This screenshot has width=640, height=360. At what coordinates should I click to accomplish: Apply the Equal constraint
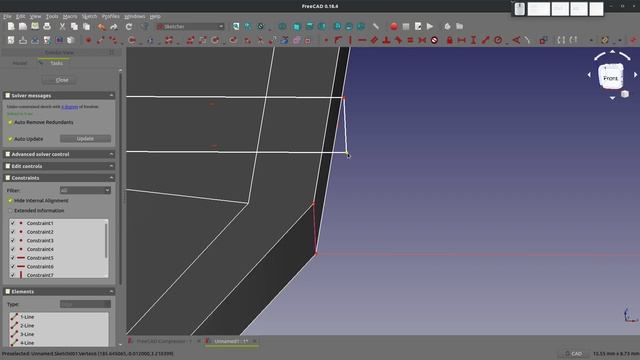(410, 40)
